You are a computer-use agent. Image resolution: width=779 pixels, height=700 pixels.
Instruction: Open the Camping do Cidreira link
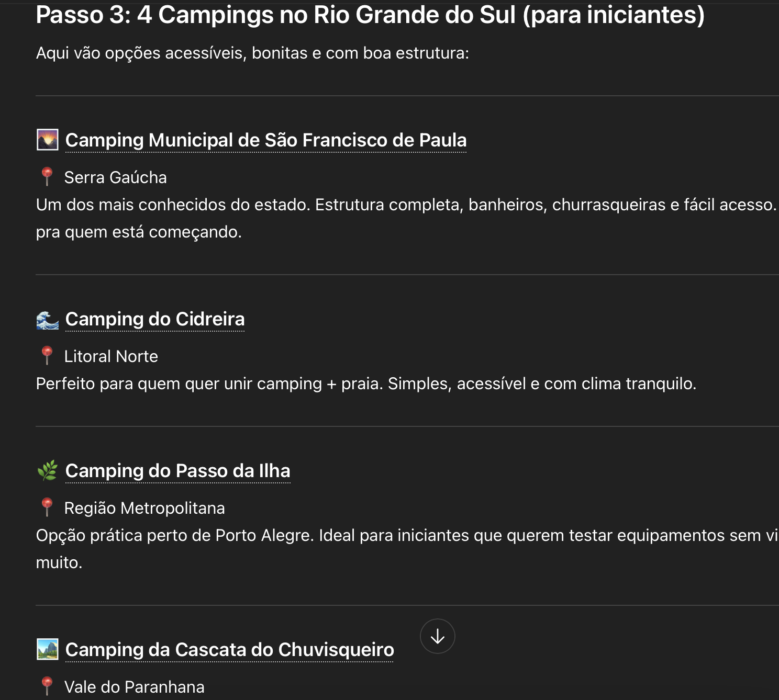pos(154,319)
